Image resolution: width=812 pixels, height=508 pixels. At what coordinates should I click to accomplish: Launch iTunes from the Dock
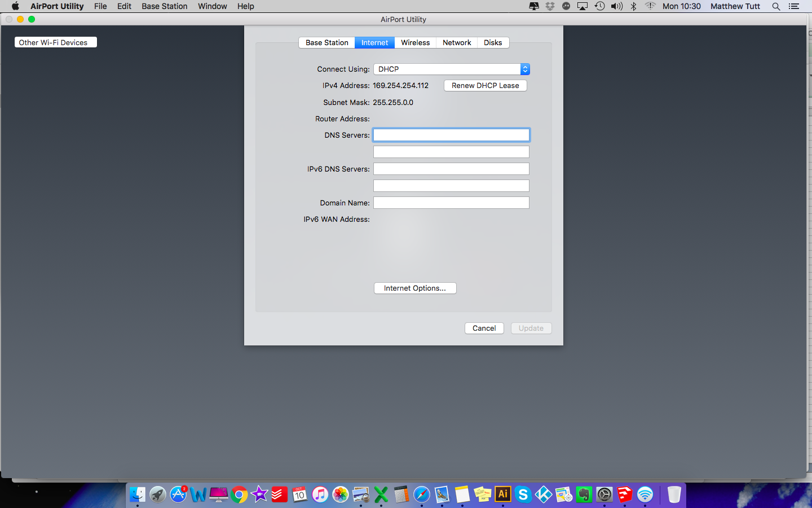coord(320,495)
